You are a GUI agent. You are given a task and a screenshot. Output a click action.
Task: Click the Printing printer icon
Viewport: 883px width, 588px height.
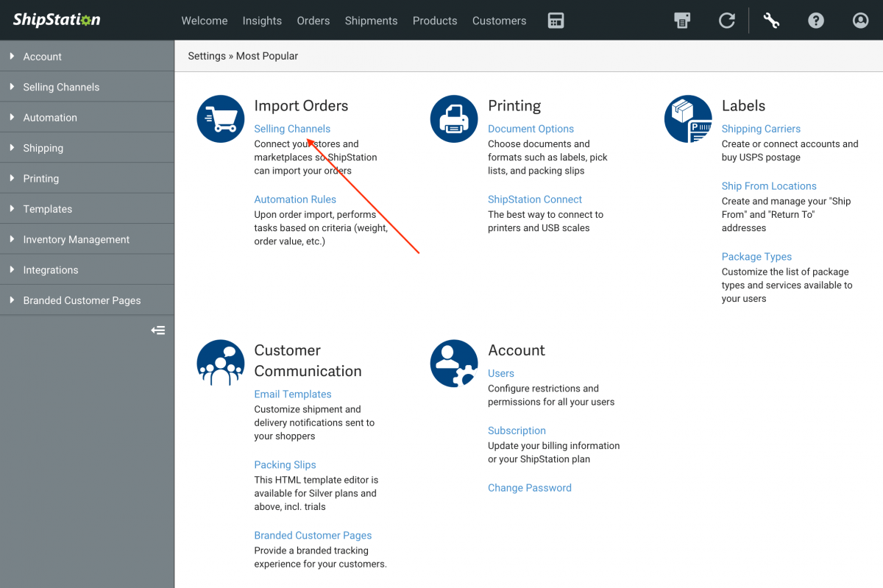tap(454, 118)
